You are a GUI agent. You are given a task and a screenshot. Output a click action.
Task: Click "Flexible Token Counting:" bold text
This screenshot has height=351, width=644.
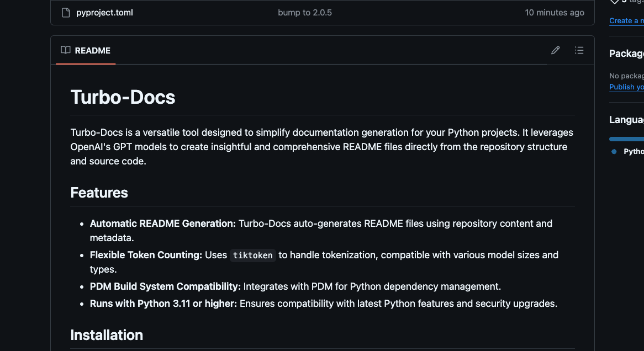pos(146,255)
